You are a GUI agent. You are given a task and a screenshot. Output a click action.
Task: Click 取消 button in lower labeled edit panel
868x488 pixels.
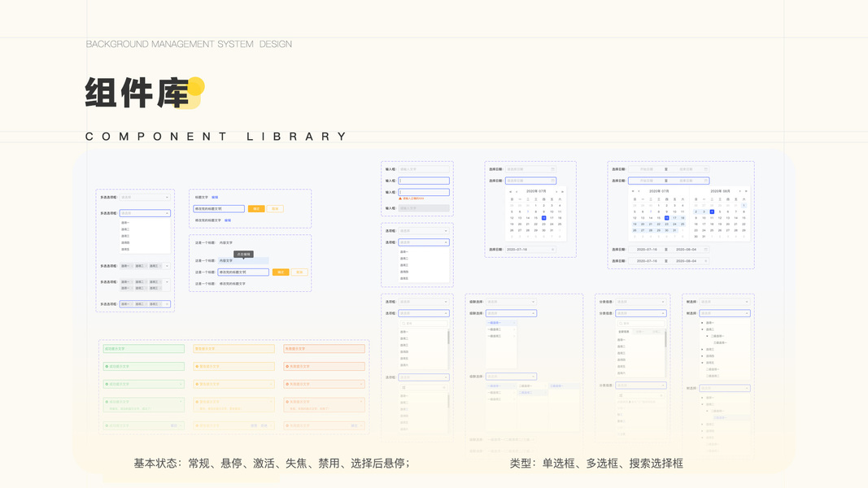click(x=299, y=272)
